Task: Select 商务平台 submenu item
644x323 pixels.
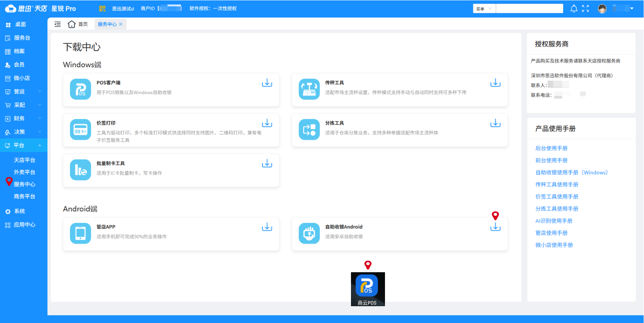Action: click(24, 196)
